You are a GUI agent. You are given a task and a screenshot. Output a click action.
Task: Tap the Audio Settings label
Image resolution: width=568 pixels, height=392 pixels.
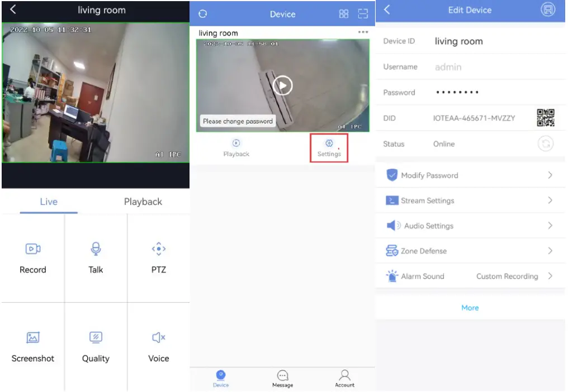click(x=429, y=226)
